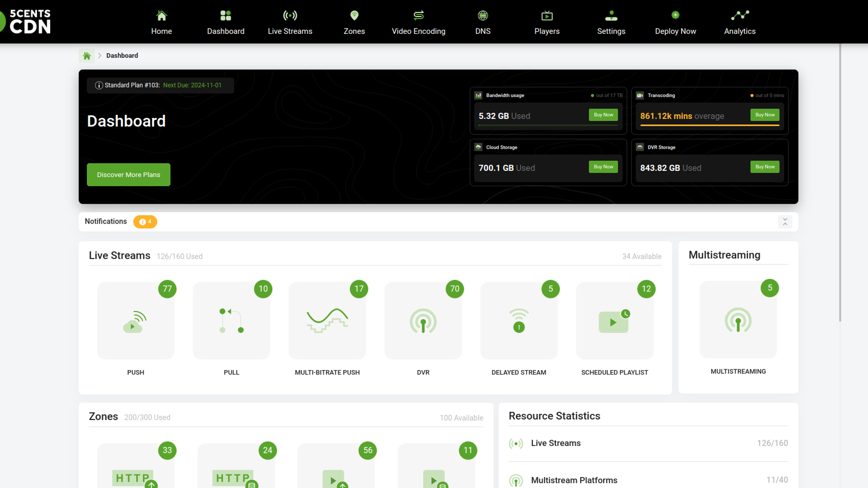
Task: Click the HTTP zone card with badge 24
Action: pos(236,465)
